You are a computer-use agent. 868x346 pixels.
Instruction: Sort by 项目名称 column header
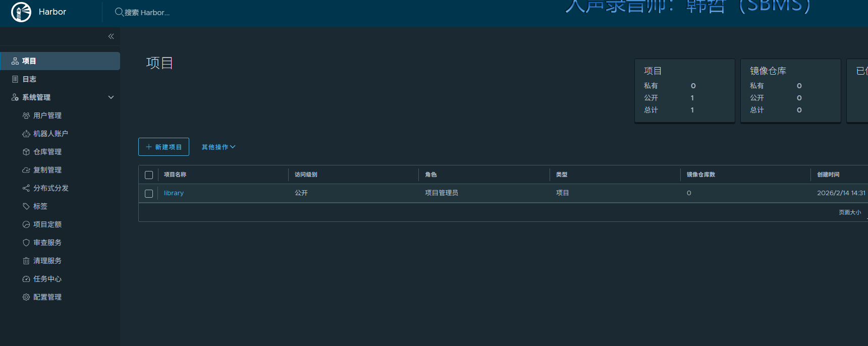(175, 175)
